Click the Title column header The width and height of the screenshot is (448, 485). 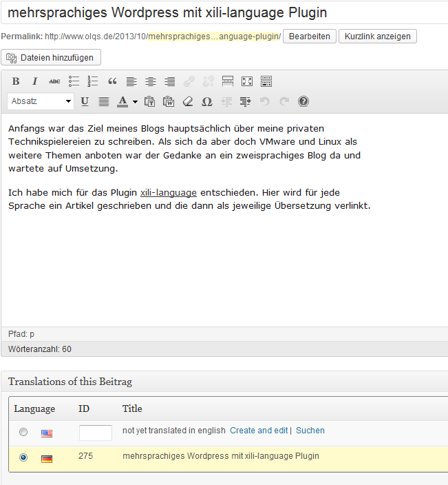(132, 409)
